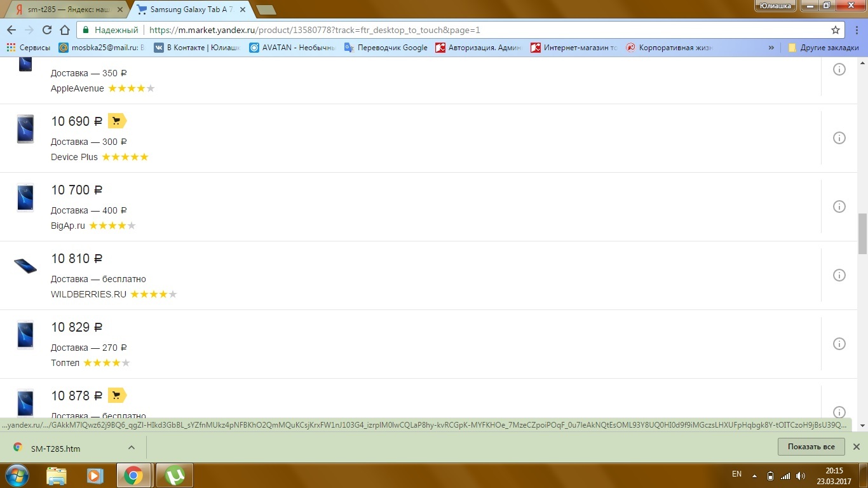Open info icon for the Device Plus offer

pyautogui.click(x=839, y=138)
